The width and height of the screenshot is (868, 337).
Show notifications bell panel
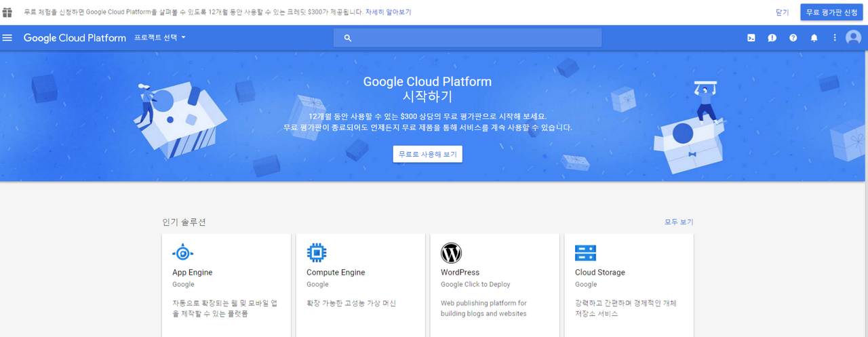(814, 38)
